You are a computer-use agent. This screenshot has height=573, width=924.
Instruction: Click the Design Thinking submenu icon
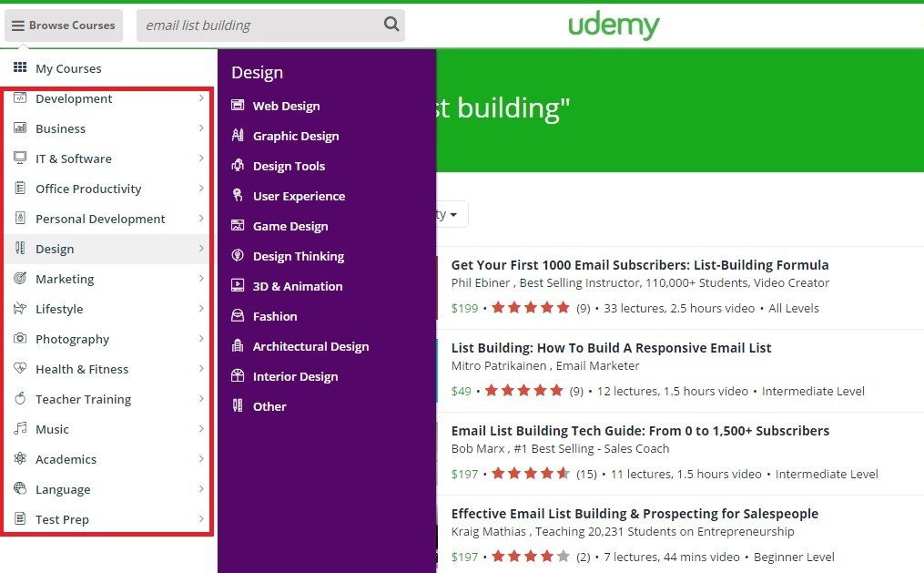238,255
